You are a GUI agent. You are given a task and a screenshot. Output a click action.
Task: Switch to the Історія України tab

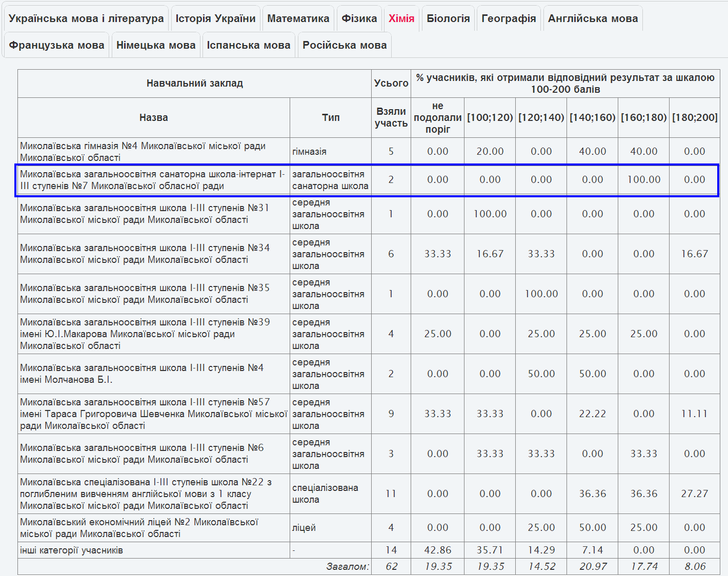[x=215, y=18]
